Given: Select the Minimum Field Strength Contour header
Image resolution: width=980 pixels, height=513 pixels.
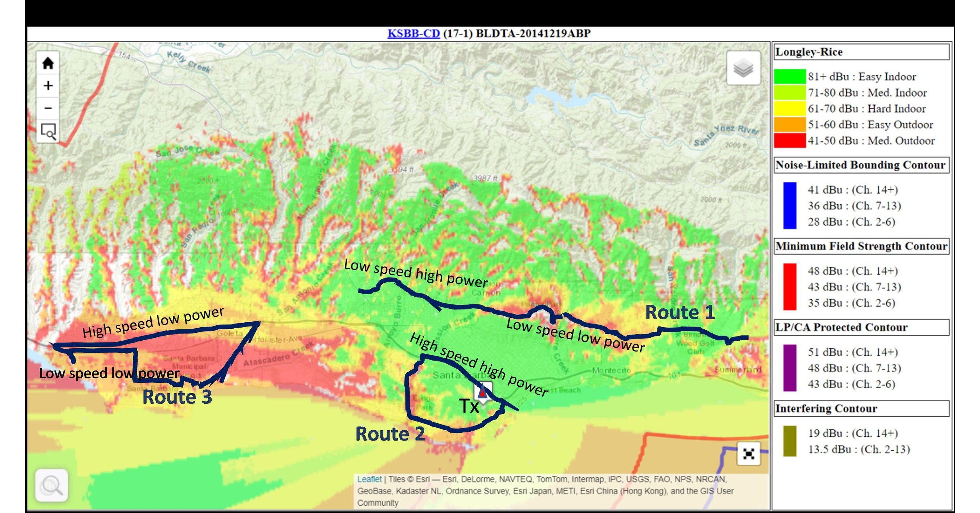Looking at the screenshot, I should tap(861, 246).
